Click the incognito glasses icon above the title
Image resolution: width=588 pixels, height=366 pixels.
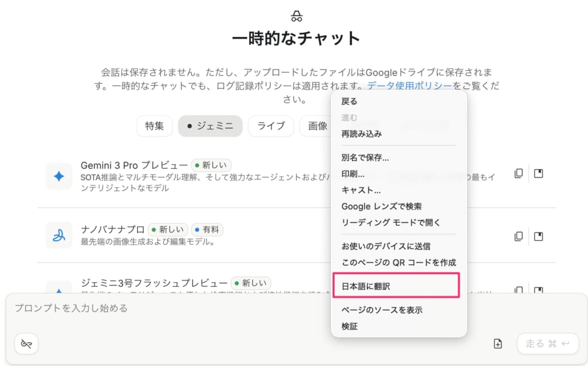(x=296, y=16)
